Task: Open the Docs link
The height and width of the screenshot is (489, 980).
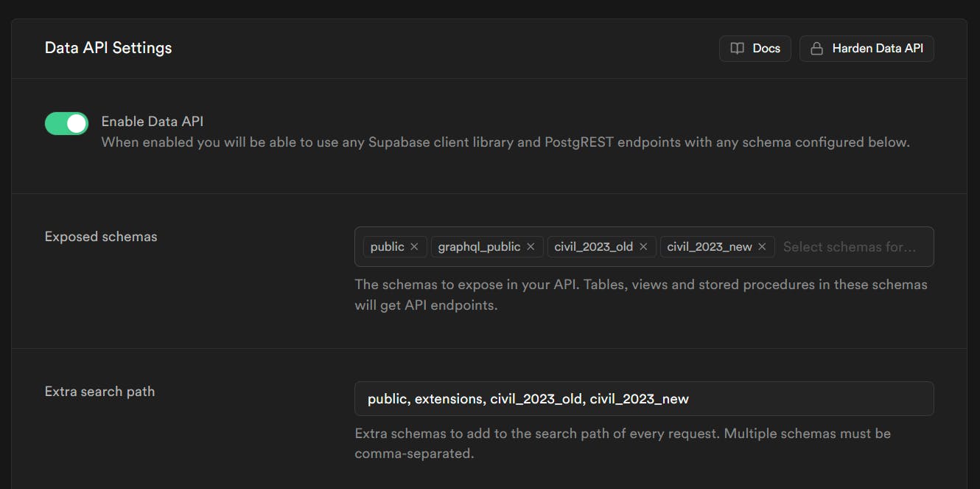Action: tap(766, 49)
